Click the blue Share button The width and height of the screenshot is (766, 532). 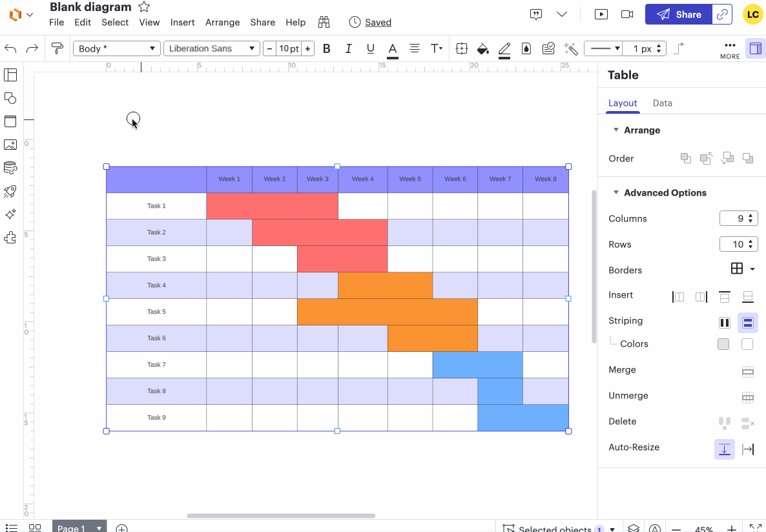click(x=679, y=14)
